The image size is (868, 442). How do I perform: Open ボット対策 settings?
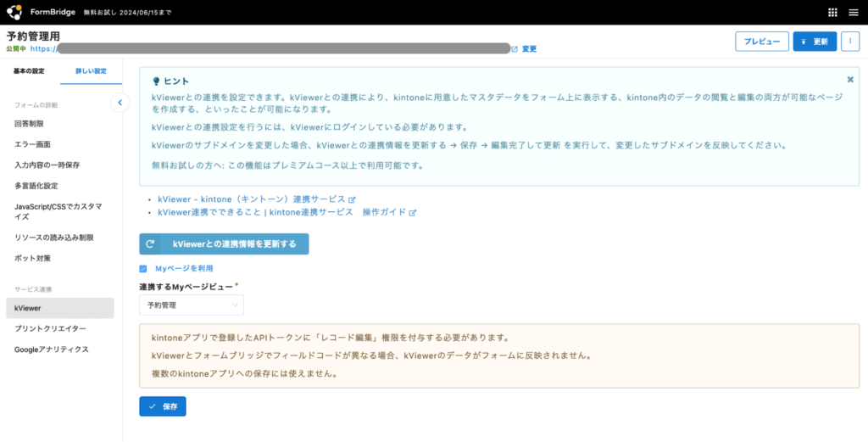click(33, 259)
